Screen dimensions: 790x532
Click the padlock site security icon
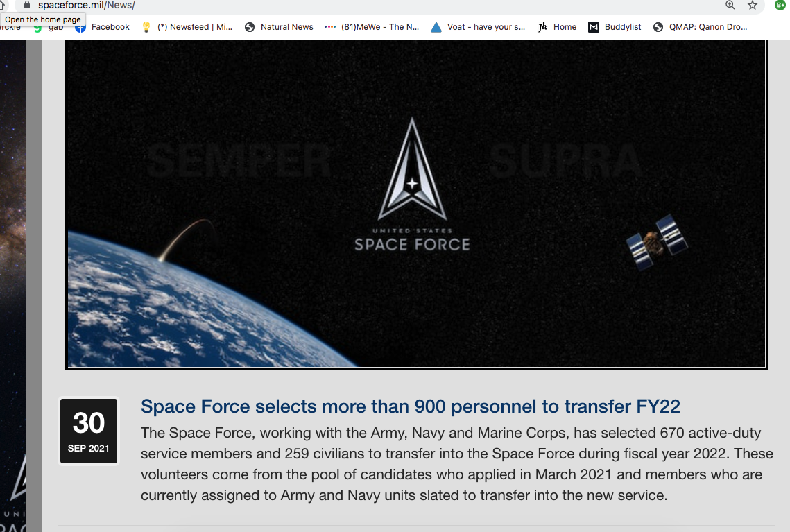(x=27, y=5)
